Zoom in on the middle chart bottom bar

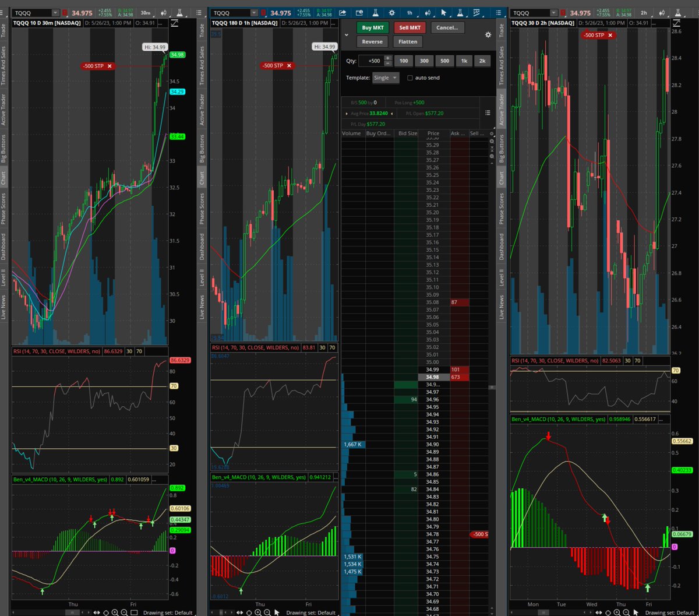pos(258,613)
